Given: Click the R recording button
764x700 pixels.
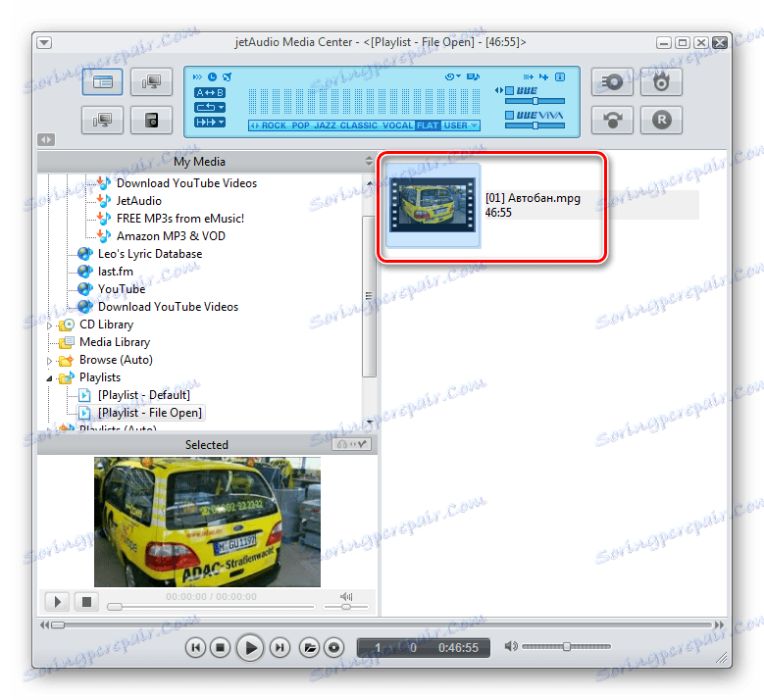Looking at the screenshot, I should [661, 120].
